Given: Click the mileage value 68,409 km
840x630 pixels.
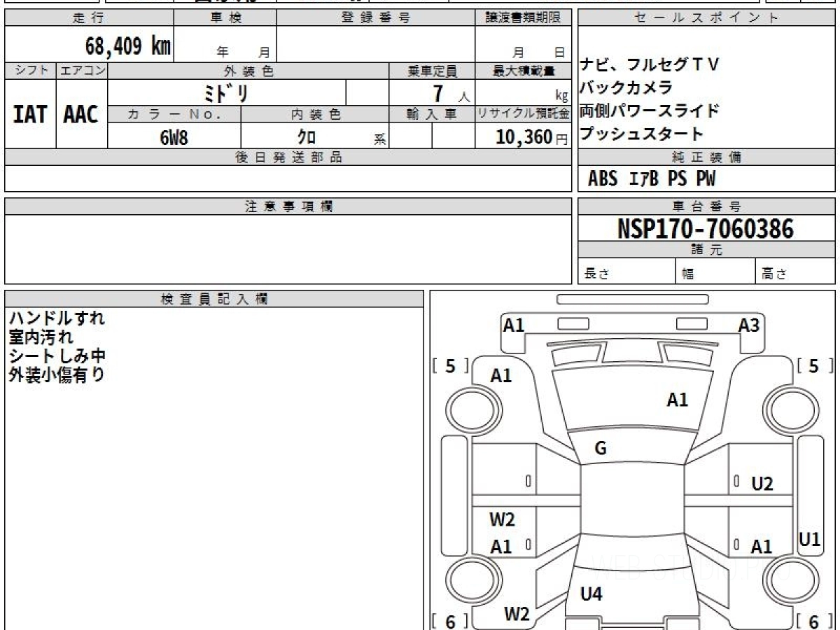Looking at the screenshot, I should 128,46.
